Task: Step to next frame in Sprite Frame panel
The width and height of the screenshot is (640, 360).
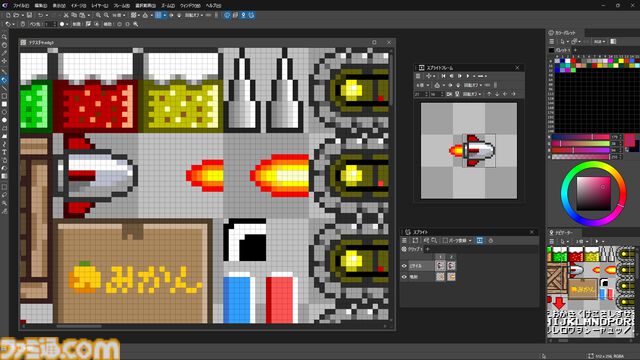Action: 460,76
